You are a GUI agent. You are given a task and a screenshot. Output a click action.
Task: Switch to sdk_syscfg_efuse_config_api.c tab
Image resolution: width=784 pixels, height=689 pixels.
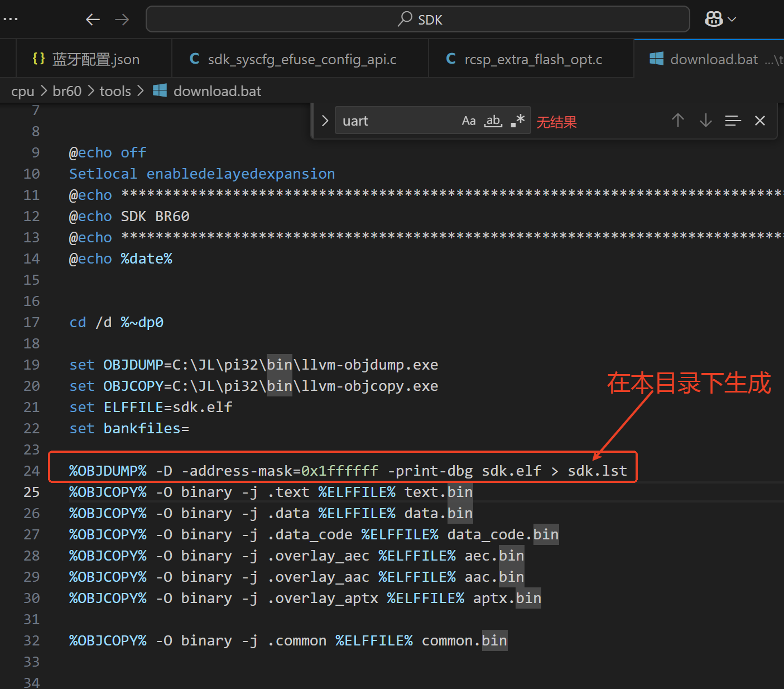(x=300, y=59)
